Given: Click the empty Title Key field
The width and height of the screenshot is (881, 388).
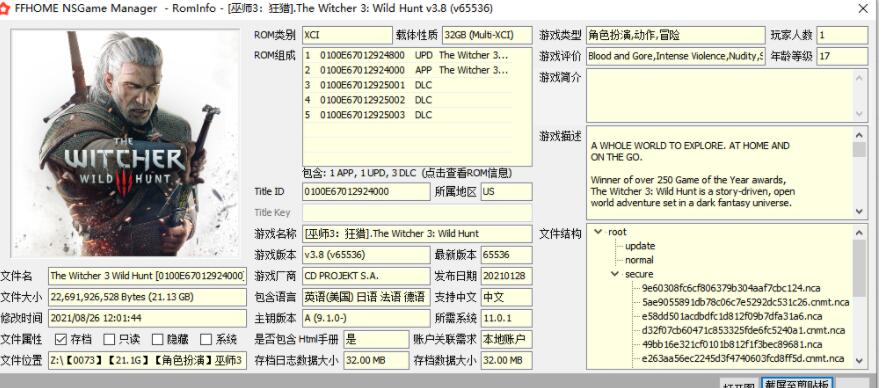Looking at the screenshot, I should click(417, 212).
